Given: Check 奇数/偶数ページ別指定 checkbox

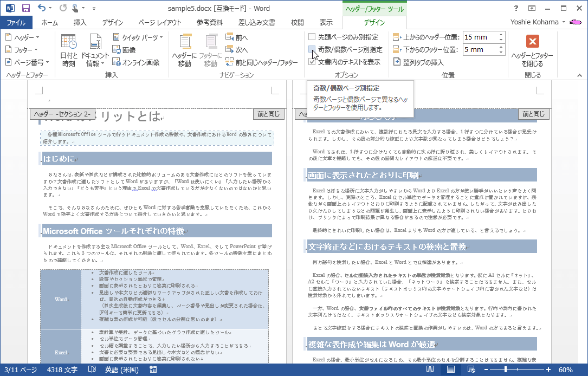Looking at the screenshot, I should pyautogui.click(x=312, y=49).
